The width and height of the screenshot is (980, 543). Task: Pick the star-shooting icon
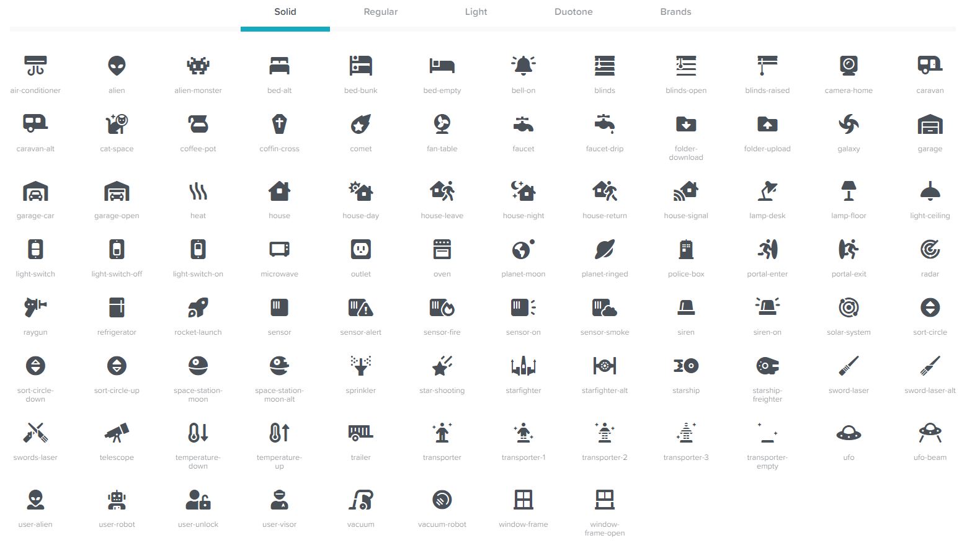click(x=442, y=366)
